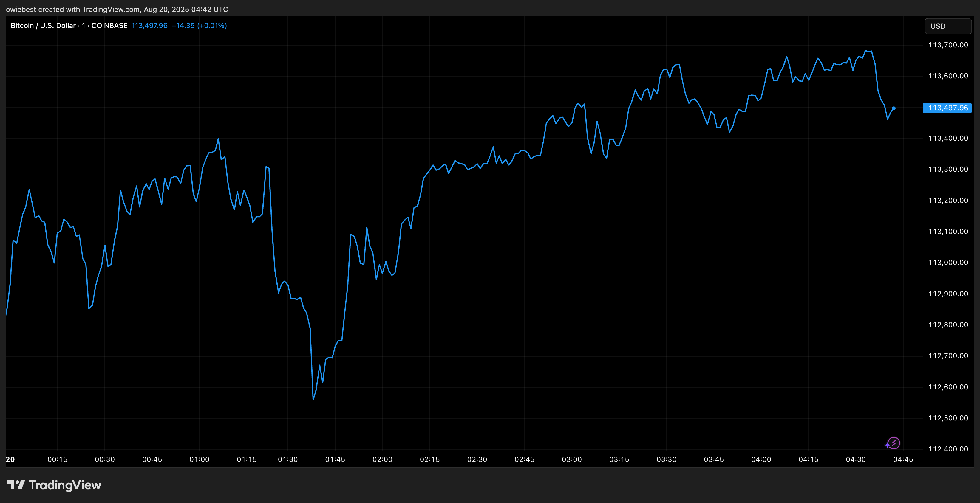Click the 113,000.00 price axis label
The height and width of the screenshot is (503, 980).
click(x=948, y=262)
